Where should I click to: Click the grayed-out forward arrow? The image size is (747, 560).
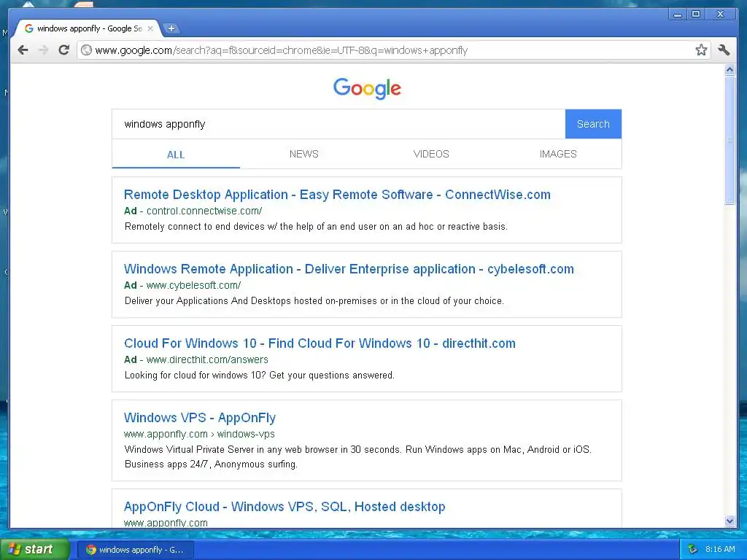pyautogui.click(x=43, y=50)
